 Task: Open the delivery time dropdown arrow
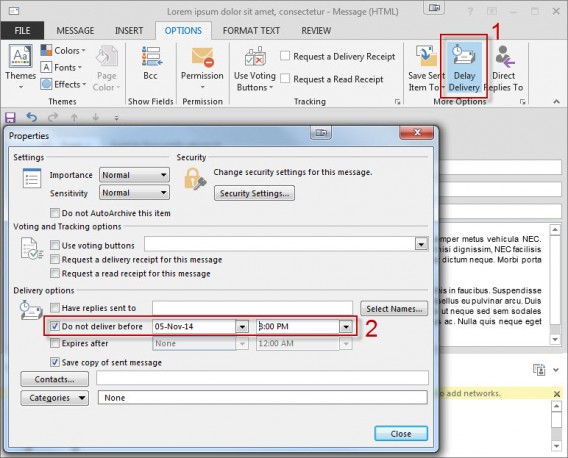pos(346,326)
